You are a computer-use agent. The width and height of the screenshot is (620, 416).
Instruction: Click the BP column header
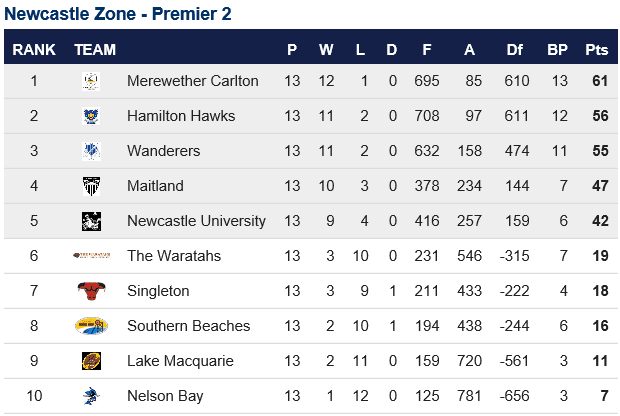558,50
